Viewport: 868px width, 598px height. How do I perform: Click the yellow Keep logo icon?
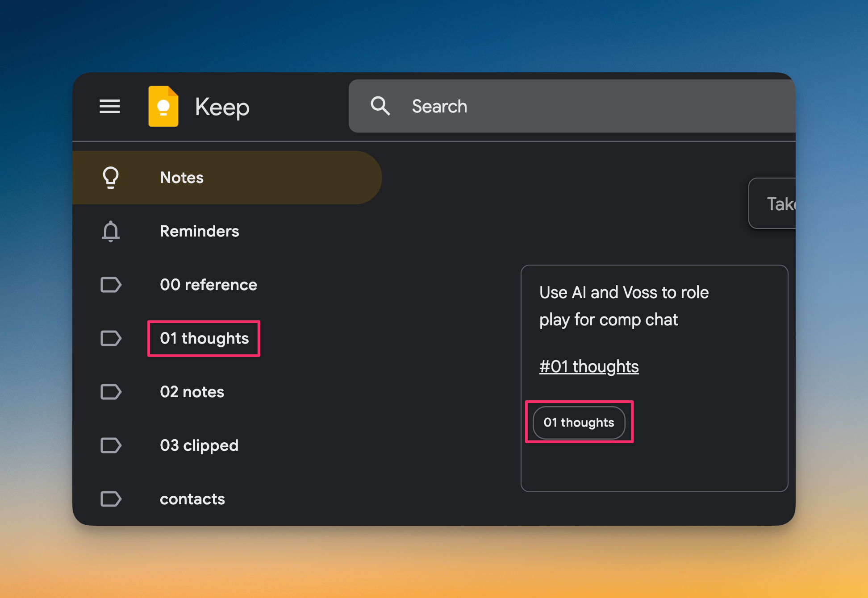(163, 106)
